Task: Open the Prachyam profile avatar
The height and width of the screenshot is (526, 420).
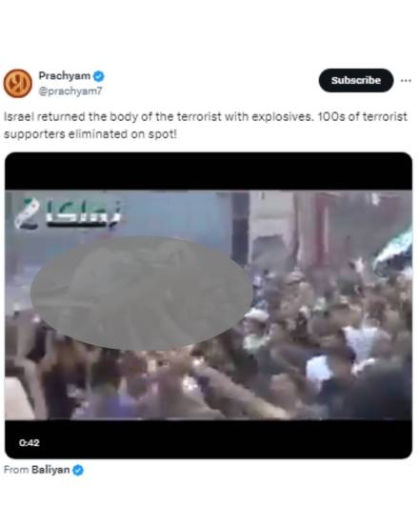Action: pyautogui.click(x=17, y=83)
